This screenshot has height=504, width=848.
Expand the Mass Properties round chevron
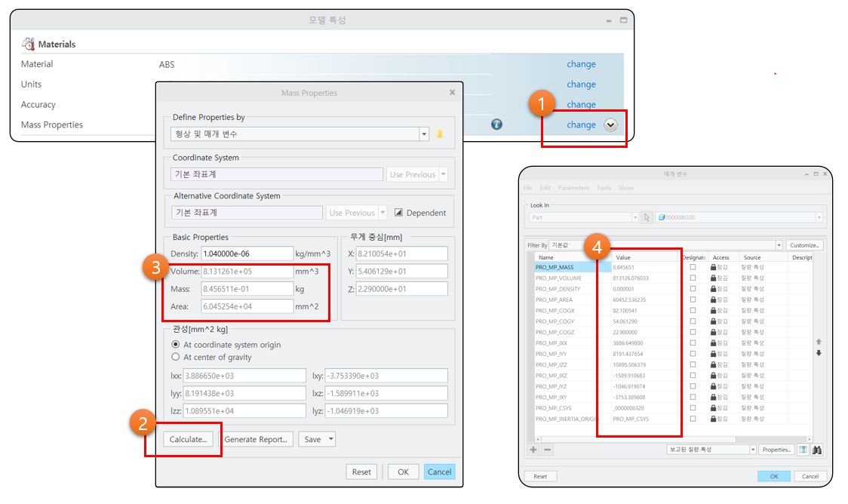pos(610,125)
